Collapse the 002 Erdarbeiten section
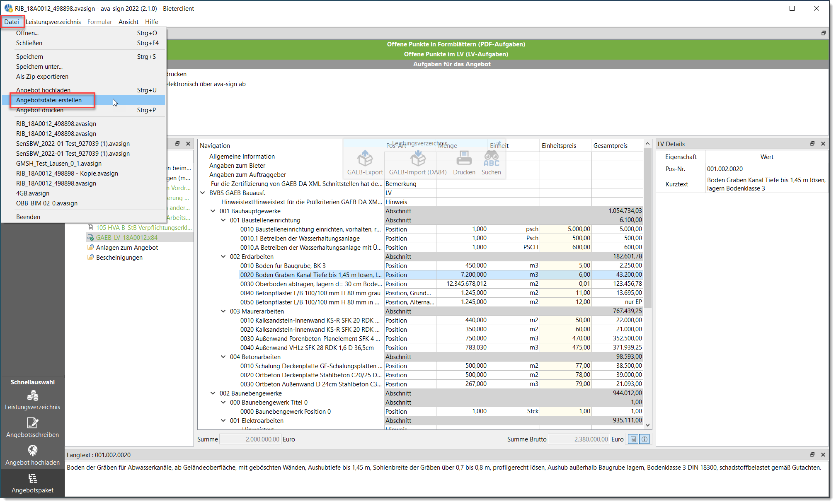 point(223,257)
